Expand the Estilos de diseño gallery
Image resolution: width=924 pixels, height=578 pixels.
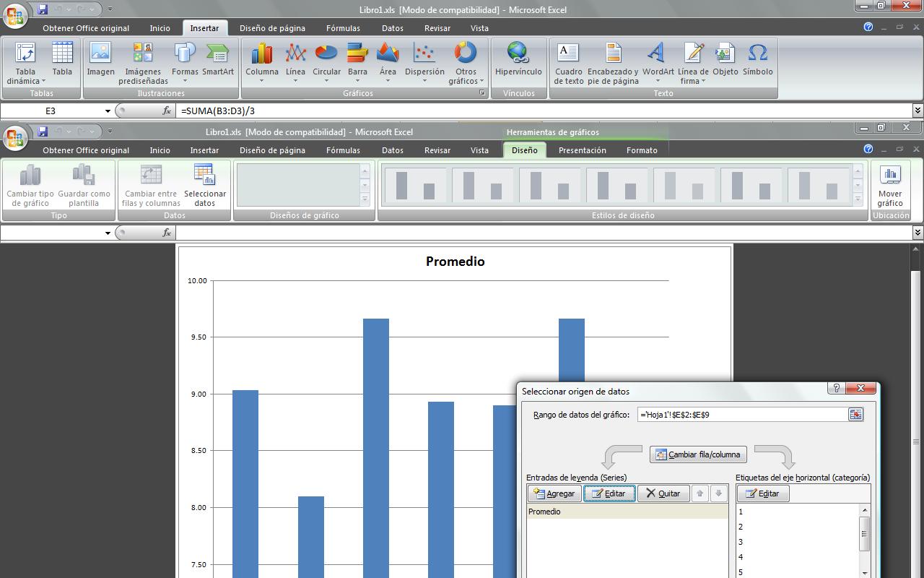tap(858, 199)
